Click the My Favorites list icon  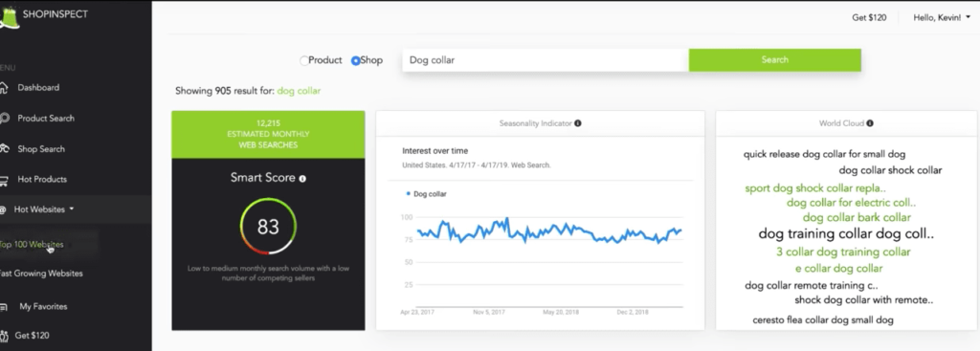[x=4, y=307]
